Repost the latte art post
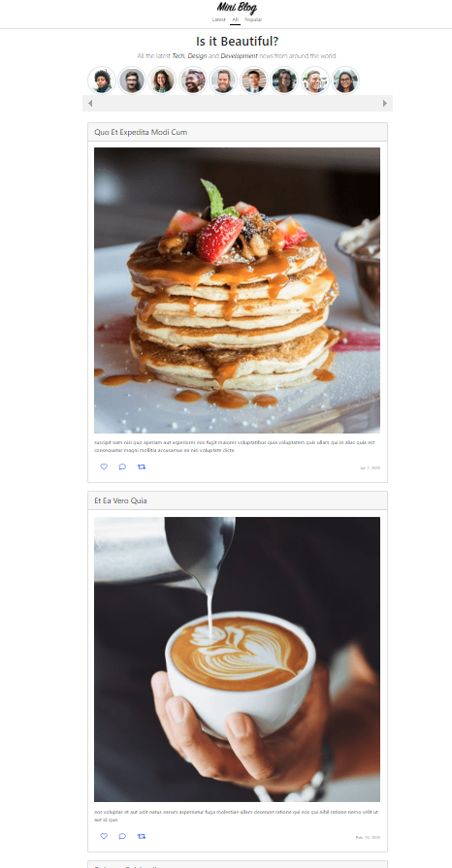Image resolution: width=452 pixels, height=868 pixels. point(142,836)
